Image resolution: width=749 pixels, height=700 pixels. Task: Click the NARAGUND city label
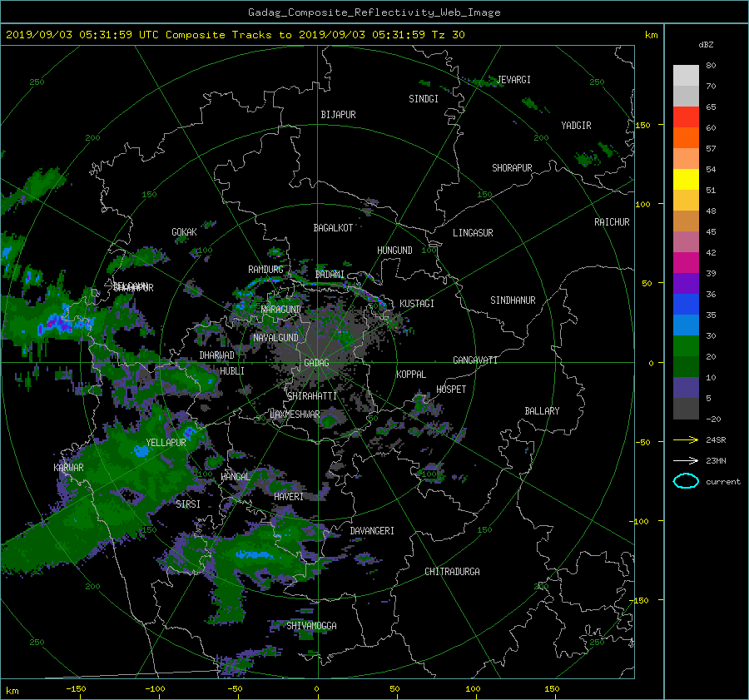click(x=281, y=310)
